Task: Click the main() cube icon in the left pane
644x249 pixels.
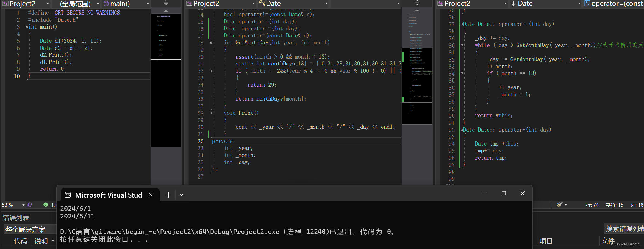Action: pyautogui.click(x=106, y=4)
